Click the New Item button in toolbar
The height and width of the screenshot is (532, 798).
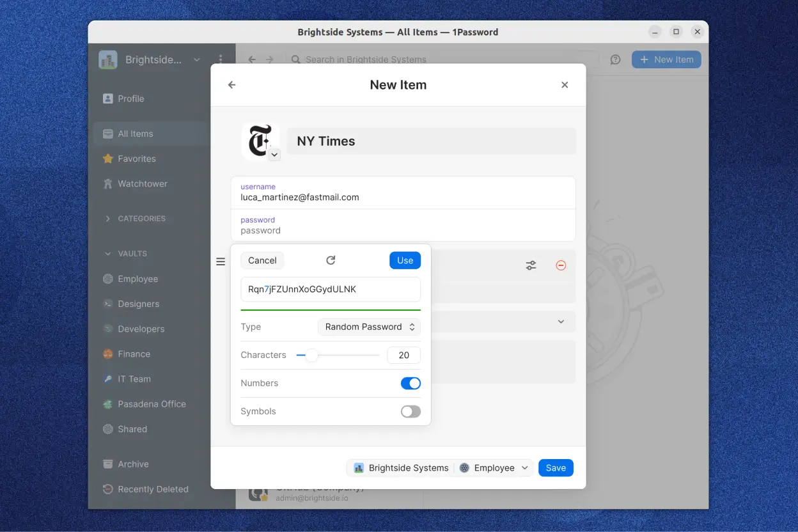click(x=666, y=59)
